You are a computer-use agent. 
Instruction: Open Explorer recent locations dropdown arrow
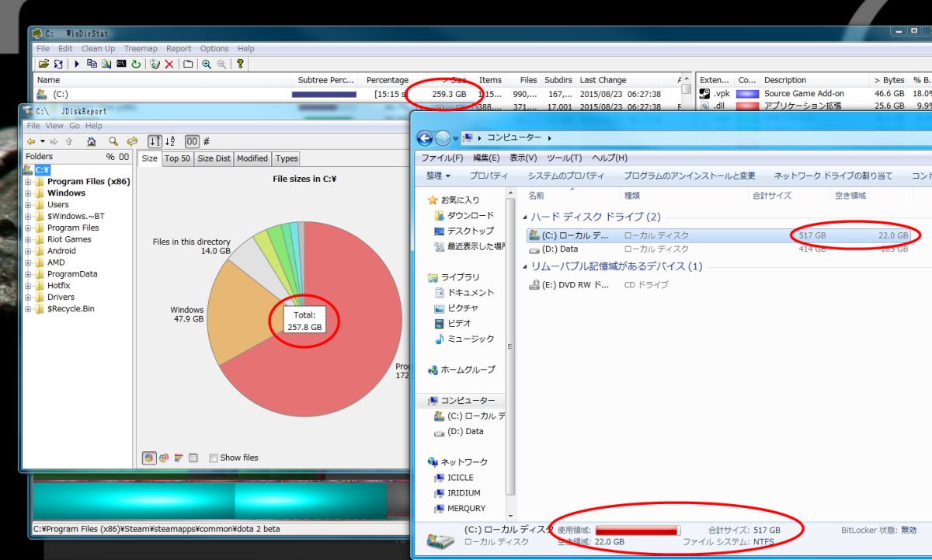(456, 138)
